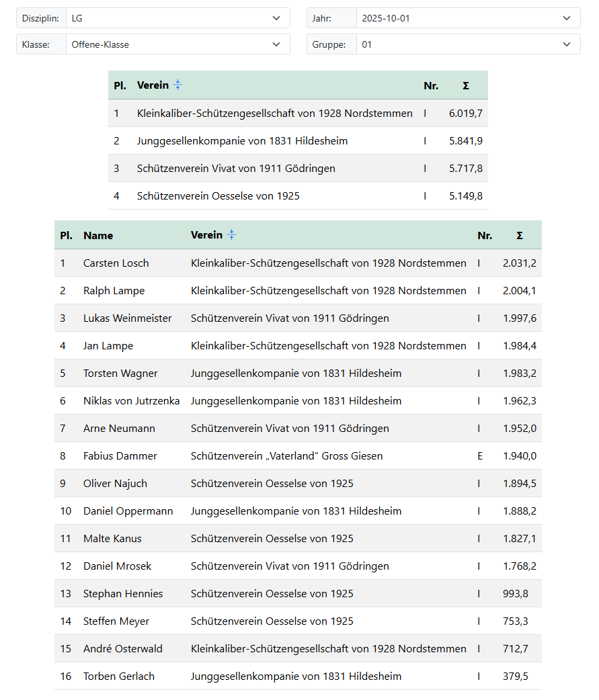Open the Disziplin dropdown showing LG
This screenshot has width=599, height=700.
[177, 18]
